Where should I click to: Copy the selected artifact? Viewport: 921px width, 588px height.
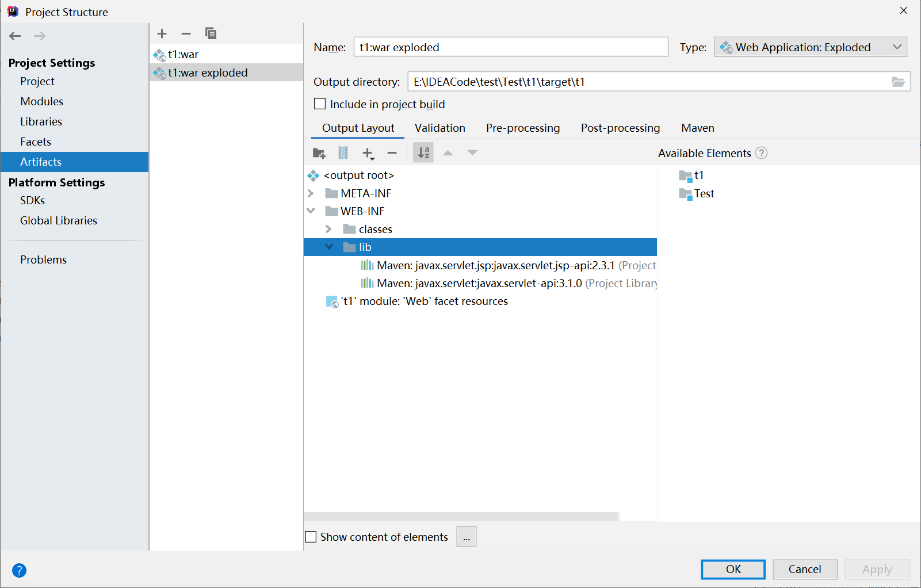[211, 33]
